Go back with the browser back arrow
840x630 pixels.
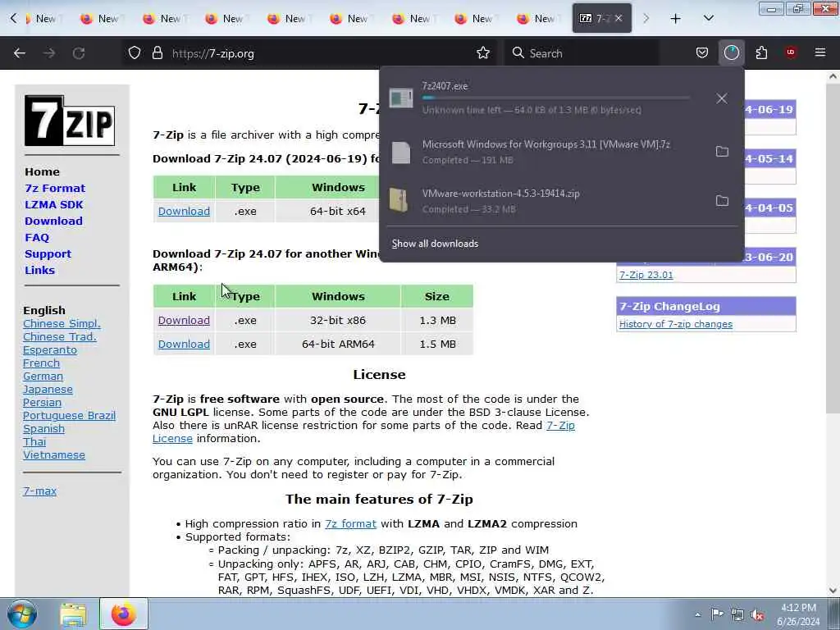coord(20,53)
